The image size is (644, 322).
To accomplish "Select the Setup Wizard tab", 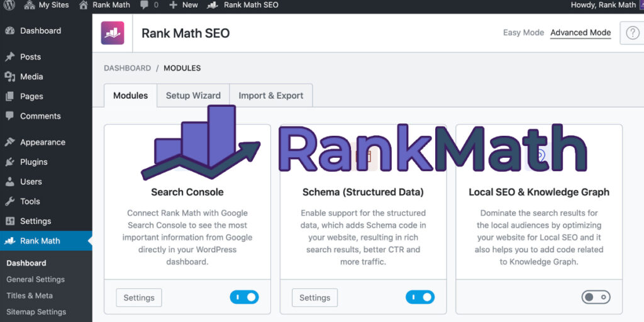I will 193,96.
